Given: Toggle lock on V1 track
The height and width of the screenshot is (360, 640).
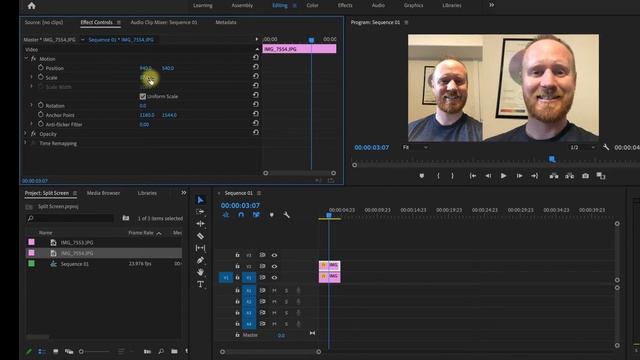Looking at the screenshot, I should [x=237, y=278].
